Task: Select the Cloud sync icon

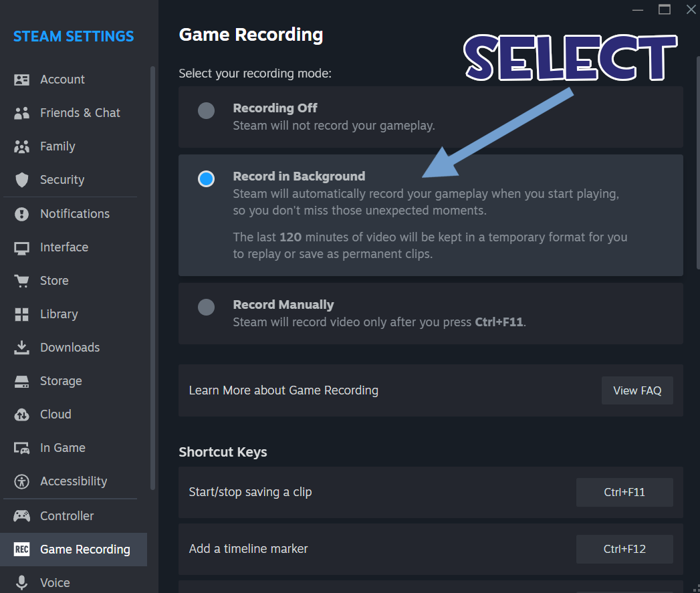Action: [21, 414]
